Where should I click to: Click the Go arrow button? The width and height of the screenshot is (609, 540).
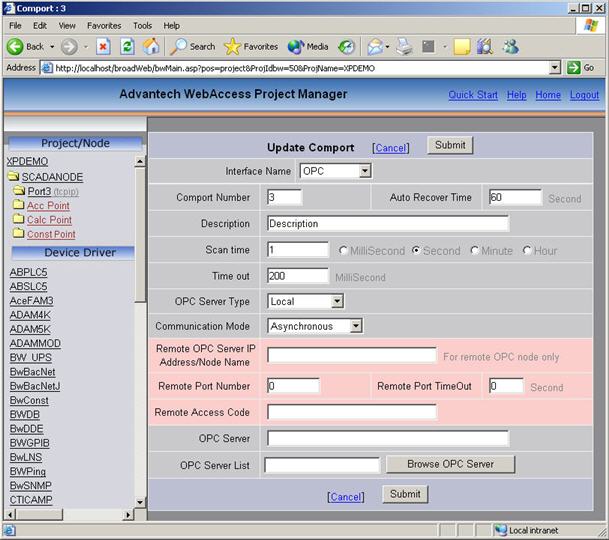click(x=581, y=68)
